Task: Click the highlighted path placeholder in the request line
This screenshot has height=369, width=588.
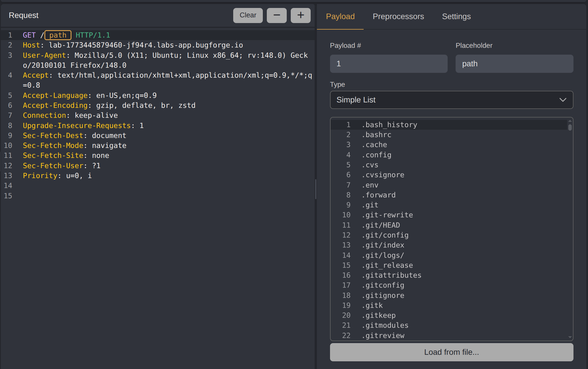Action: coord(58,35)
